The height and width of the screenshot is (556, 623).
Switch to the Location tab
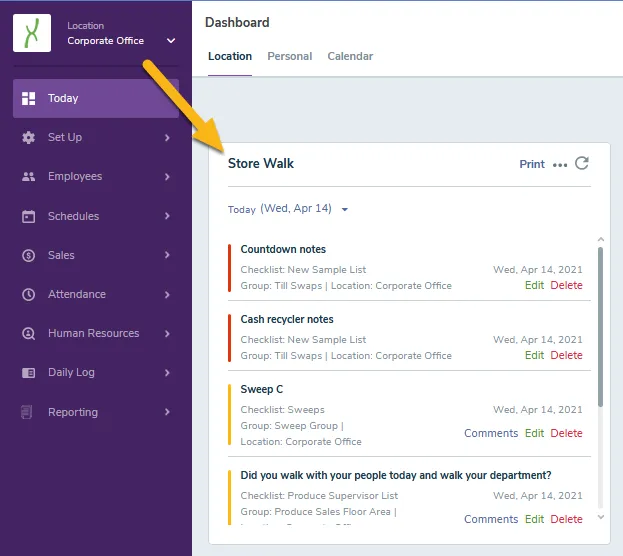point(230,56)
